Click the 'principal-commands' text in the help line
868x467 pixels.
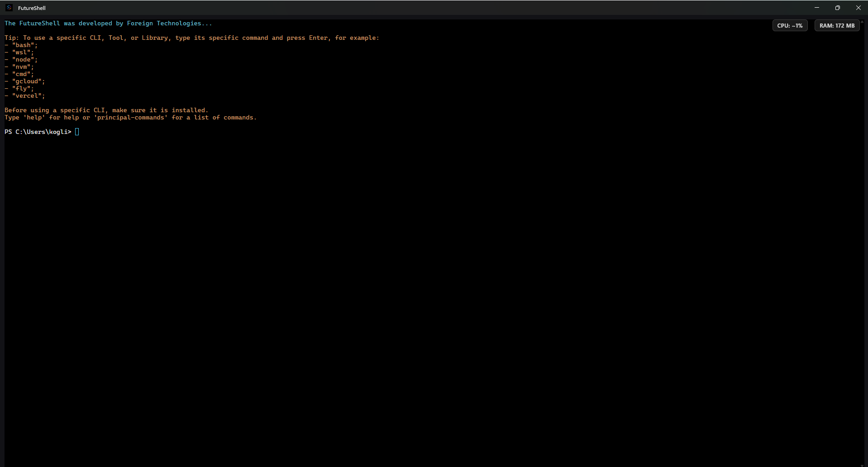coord(131,118)
